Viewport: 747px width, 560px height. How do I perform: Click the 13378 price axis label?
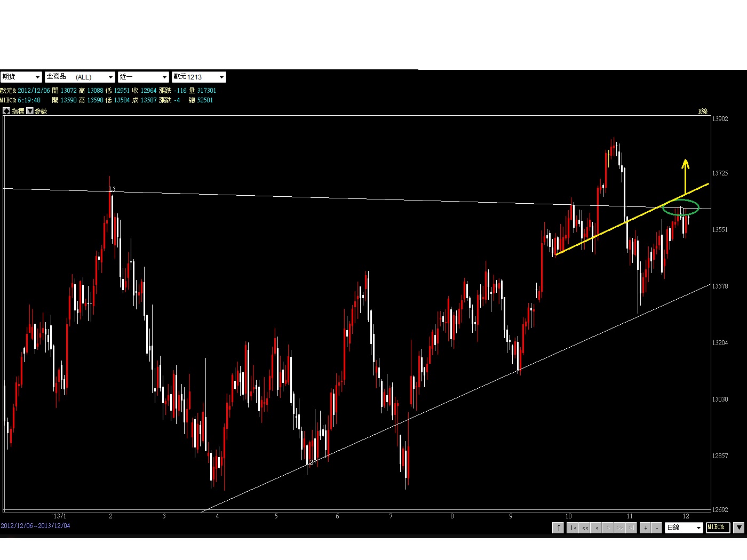tap(720, 286)
